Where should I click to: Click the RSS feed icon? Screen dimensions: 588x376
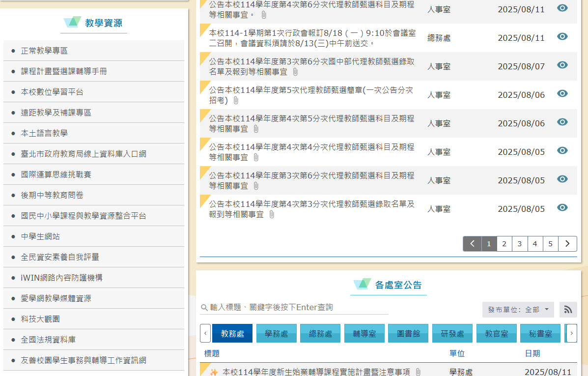pos(568,310)
